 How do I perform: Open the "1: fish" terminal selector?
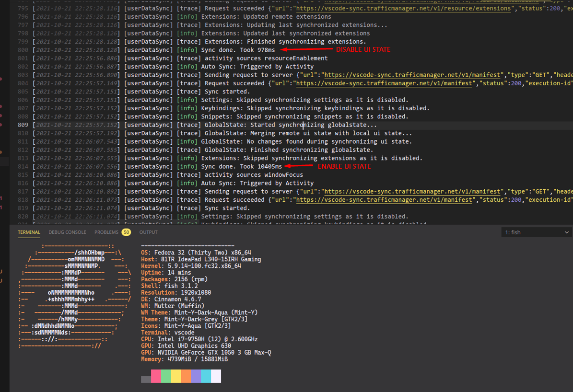[532, 232]
